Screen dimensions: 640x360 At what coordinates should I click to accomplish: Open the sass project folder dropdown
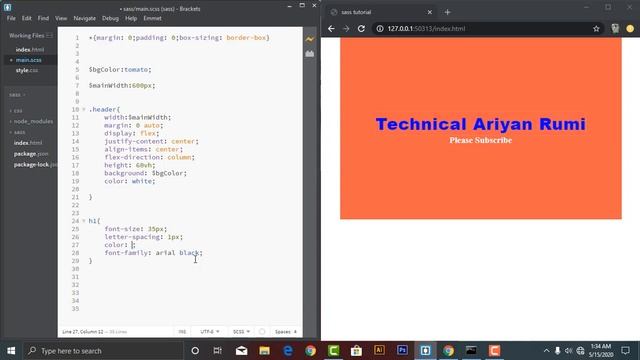point(18,95)
